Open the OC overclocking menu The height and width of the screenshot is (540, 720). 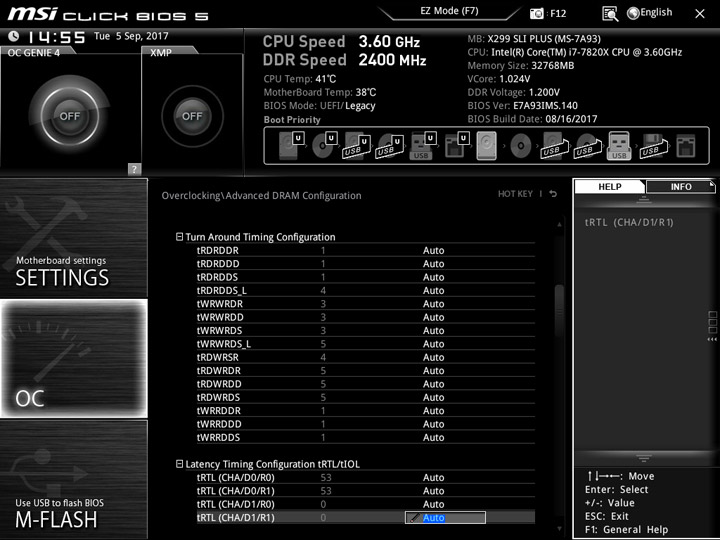tap(73, 359)
